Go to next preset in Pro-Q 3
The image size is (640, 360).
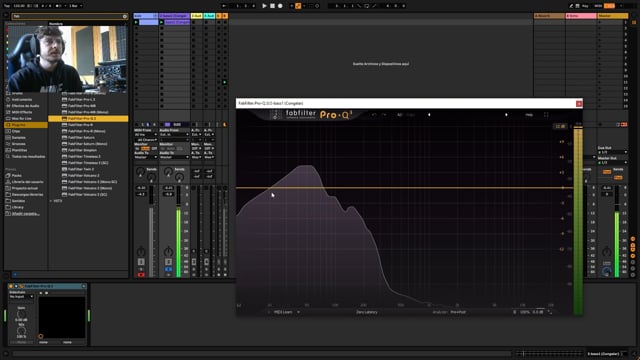tap(506, 115)
